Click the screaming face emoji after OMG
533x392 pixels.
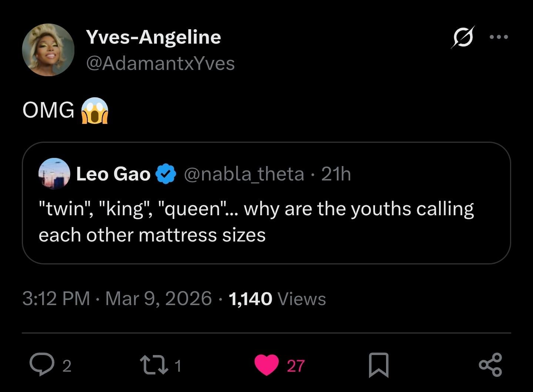tap(94, 111)
